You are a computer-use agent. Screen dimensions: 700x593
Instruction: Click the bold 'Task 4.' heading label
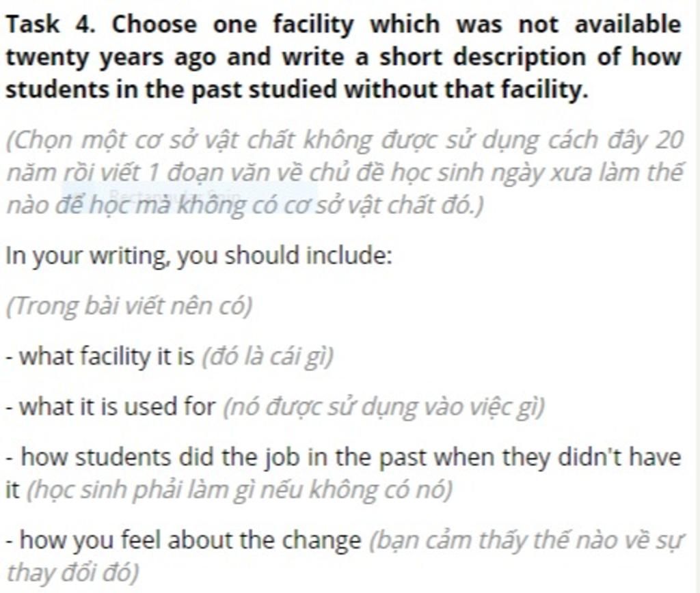click(x=50, y=24)
